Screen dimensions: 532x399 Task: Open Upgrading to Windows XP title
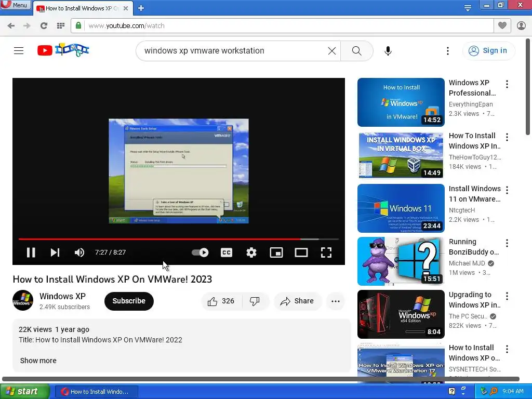tap(475, 300)
